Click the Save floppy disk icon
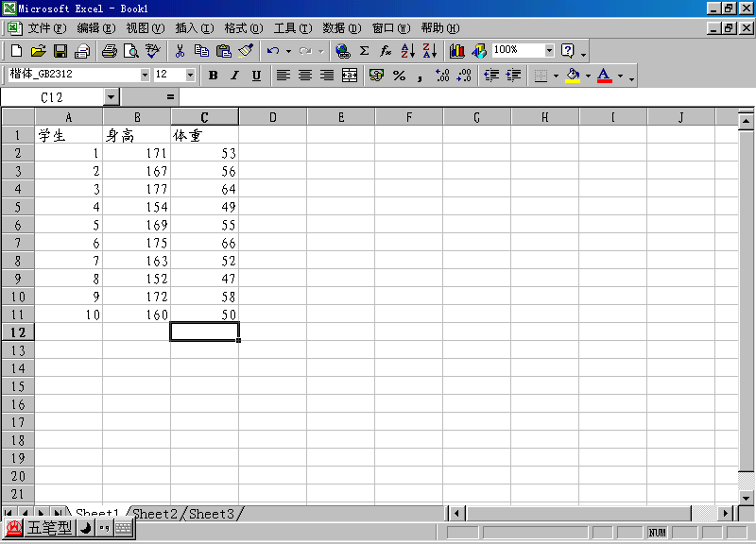756x544 pixels. click(x=60, y=51)
